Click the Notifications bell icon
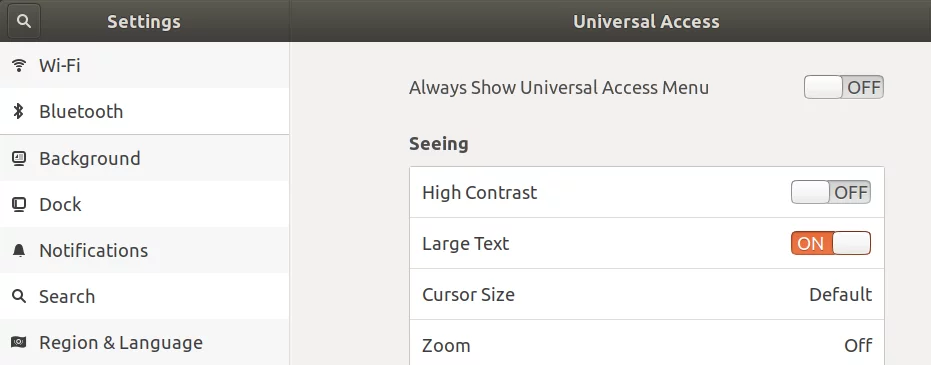Viewport: 931px width, 365px height. tap(19, 250)
